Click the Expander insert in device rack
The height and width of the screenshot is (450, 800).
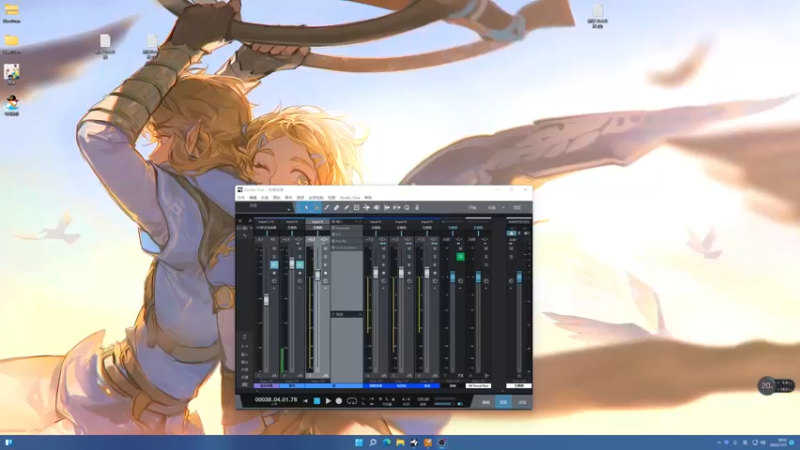click(347, 228)
